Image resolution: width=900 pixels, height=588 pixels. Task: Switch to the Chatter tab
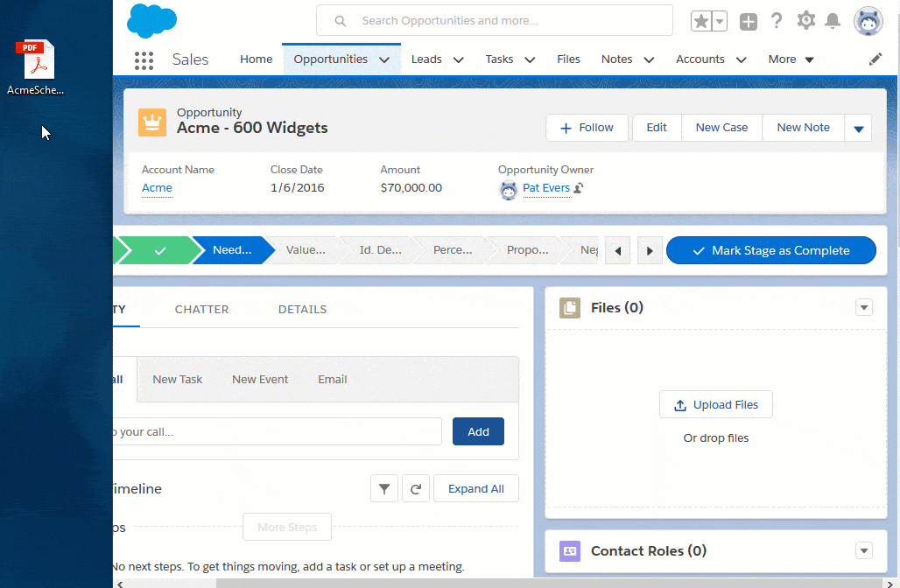pyautogui.click(x=201, y=309)
